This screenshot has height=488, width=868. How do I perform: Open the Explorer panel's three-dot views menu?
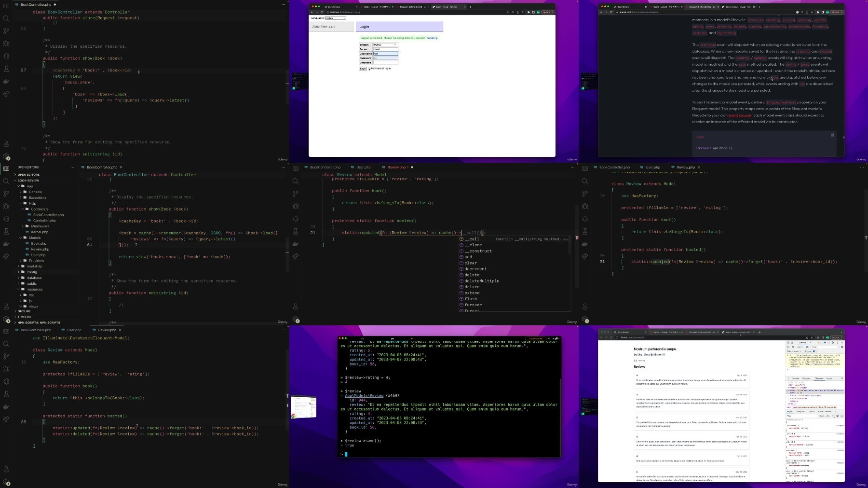72,167
